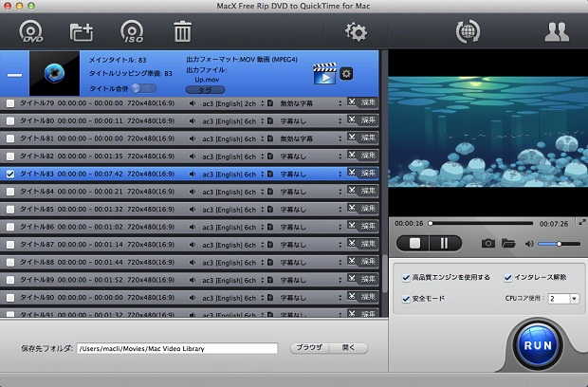Check the タイトル80 checkbox
This screenshot has height=387, width=588.
pyautogui.click(x=10, y=120)
